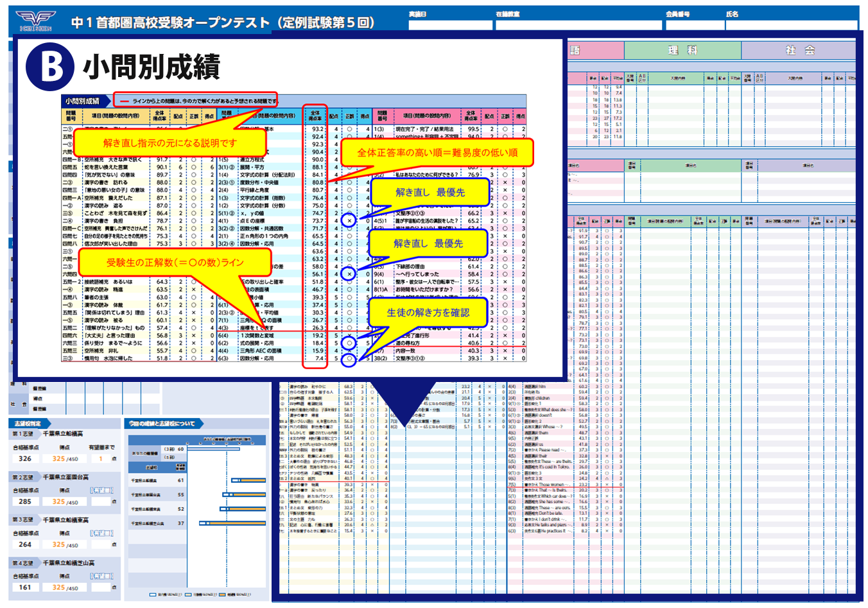Select the 理科 subject tab
Screen dimensions: 868x608
682,50
